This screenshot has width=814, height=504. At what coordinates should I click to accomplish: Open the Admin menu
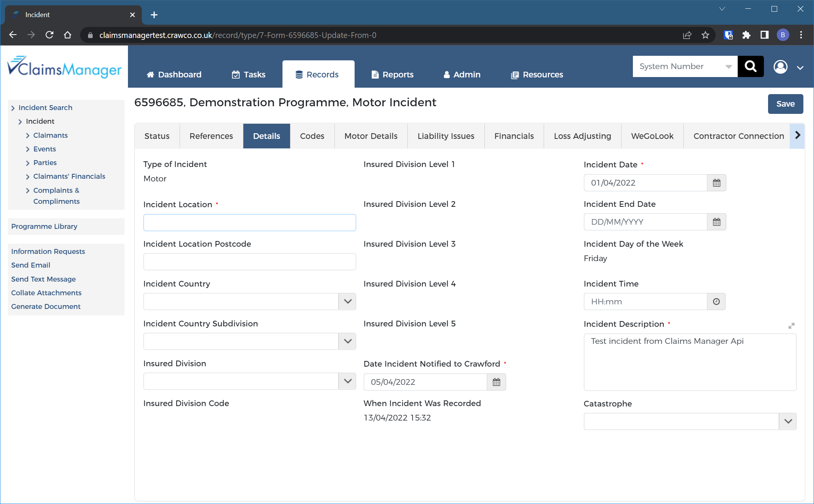(462, 75)
